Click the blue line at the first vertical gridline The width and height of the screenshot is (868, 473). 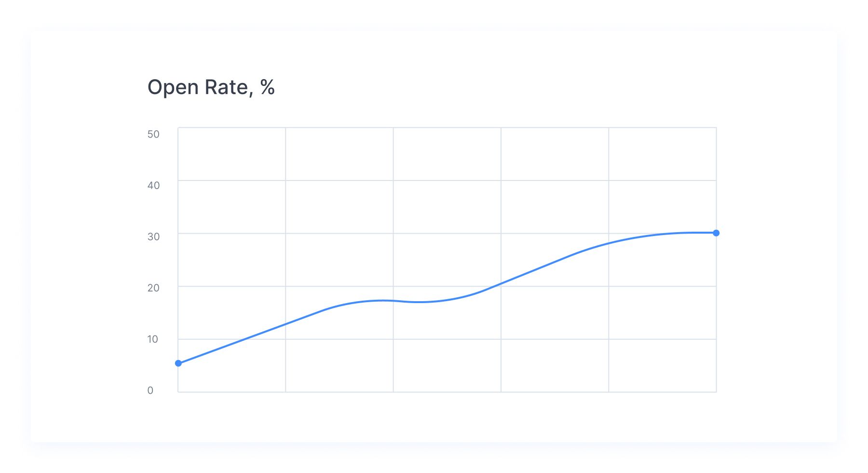click(285, 324)
